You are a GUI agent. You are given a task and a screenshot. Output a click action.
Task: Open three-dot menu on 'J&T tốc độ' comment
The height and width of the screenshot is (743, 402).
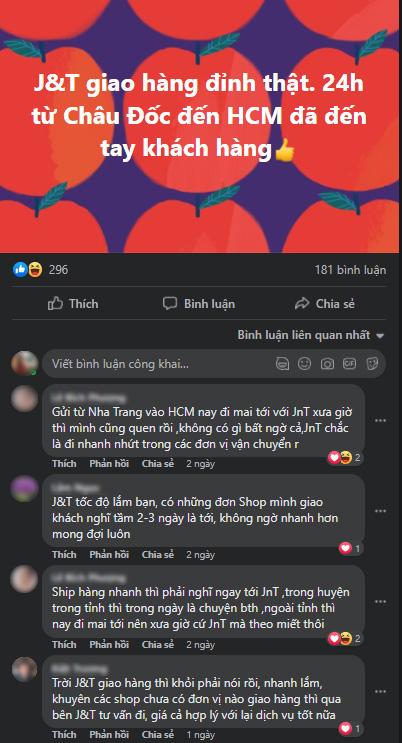pos(380,511)
